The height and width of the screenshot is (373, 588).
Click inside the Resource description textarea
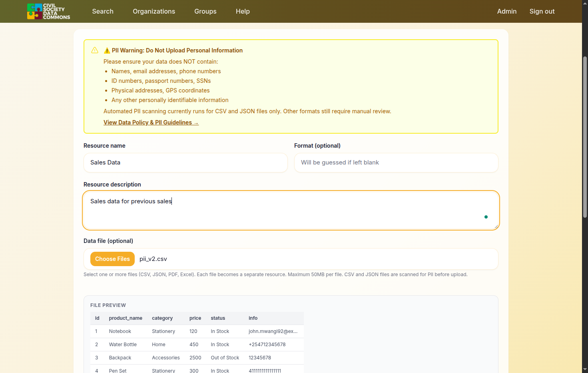pyautogui.click(x=291, y=211)
